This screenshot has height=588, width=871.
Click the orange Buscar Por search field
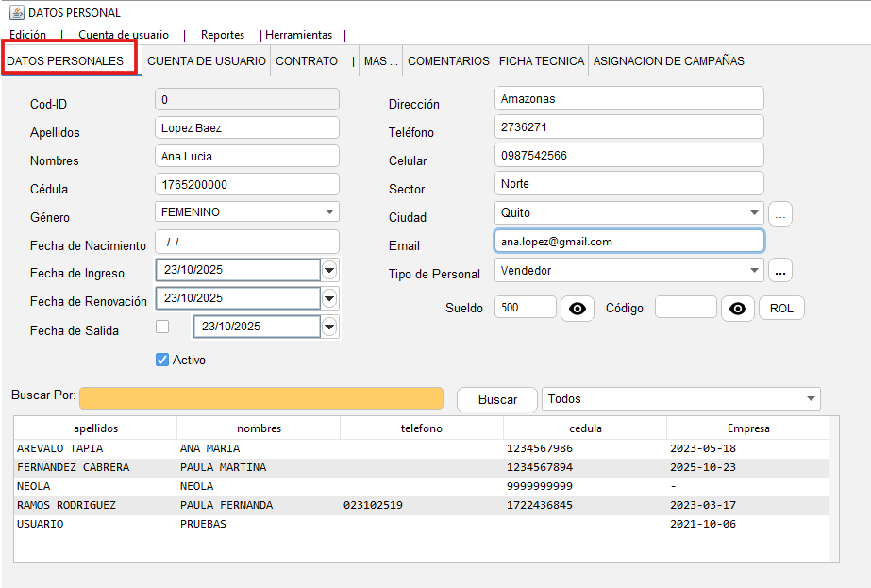click(261, 398)
